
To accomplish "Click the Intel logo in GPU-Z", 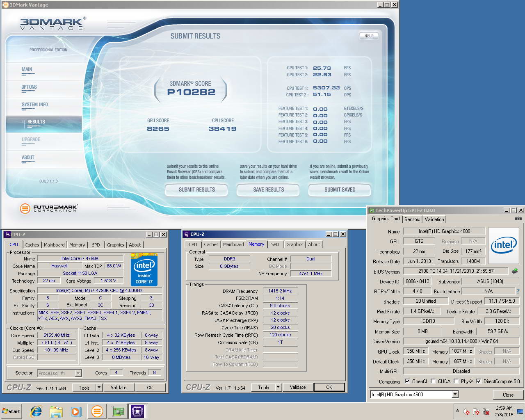I will 504,245.
